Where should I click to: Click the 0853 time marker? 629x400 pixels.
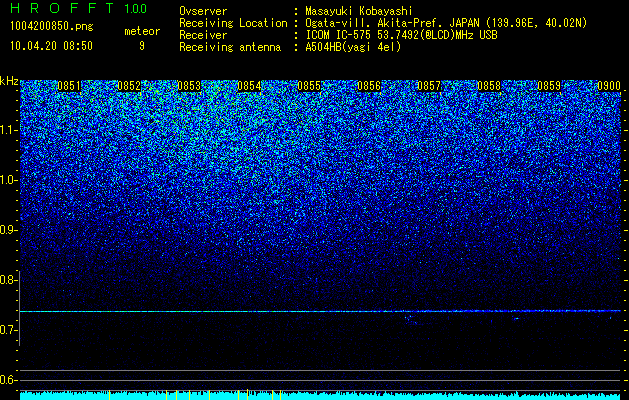pyautogui.click(x=189, y=86)
